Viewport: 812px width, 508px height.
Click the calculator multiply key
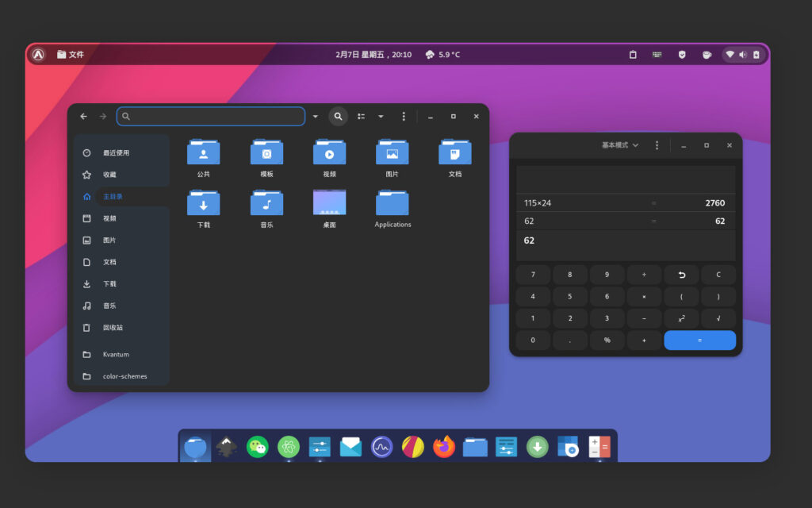point(644,297)
